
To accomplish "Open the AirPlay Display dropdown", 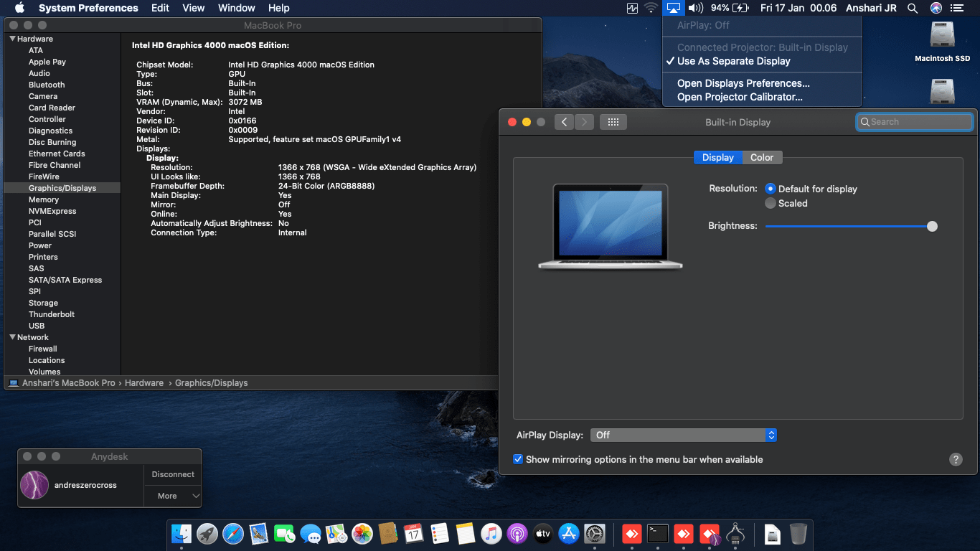I will pyautogui.click(x=683, y=435).
